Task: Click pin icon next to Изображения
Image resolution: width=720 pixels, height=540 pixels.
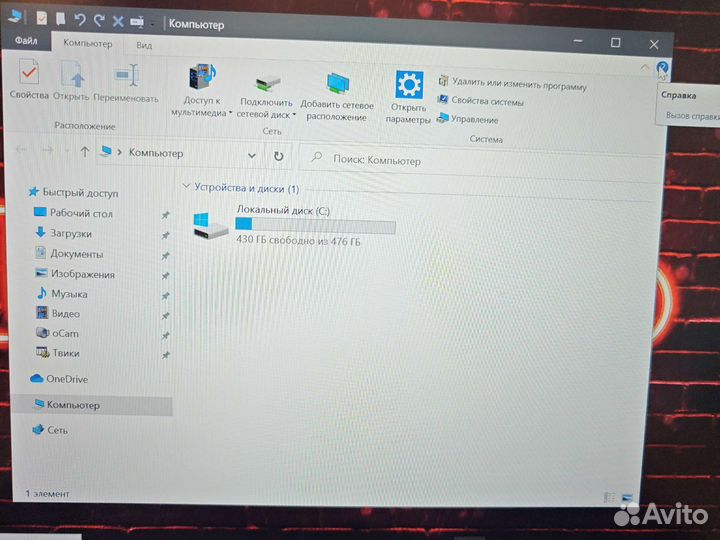Action: [165, 276]
